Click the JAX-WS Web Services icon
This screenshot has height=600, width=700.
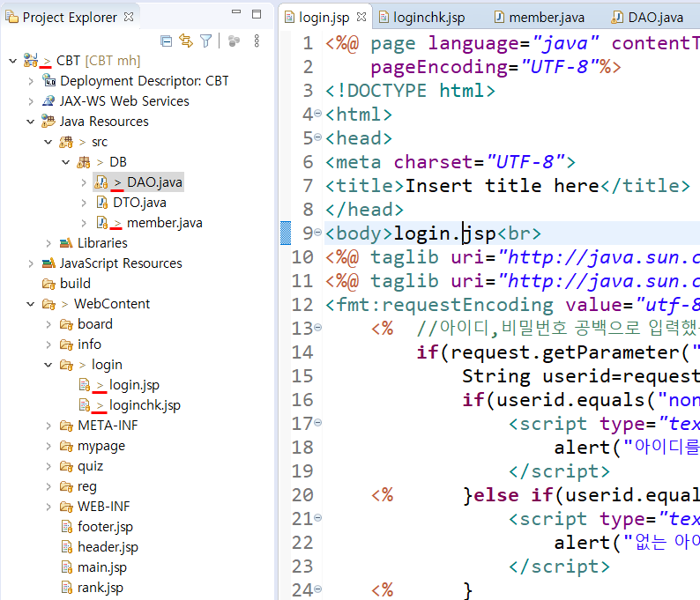(x=48, y=100)
